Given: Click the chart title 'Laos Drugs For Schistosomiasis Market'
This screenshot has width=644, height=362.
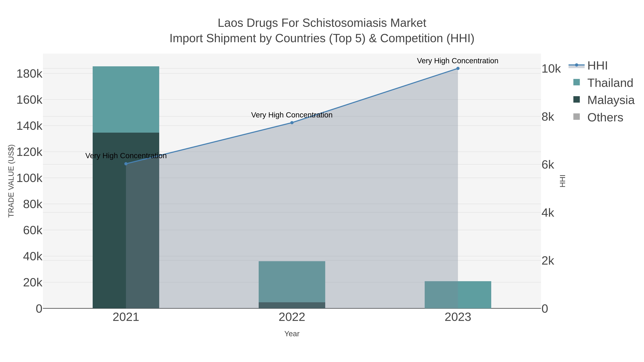Looking at the screenshot, I should [x=322, y=23].
